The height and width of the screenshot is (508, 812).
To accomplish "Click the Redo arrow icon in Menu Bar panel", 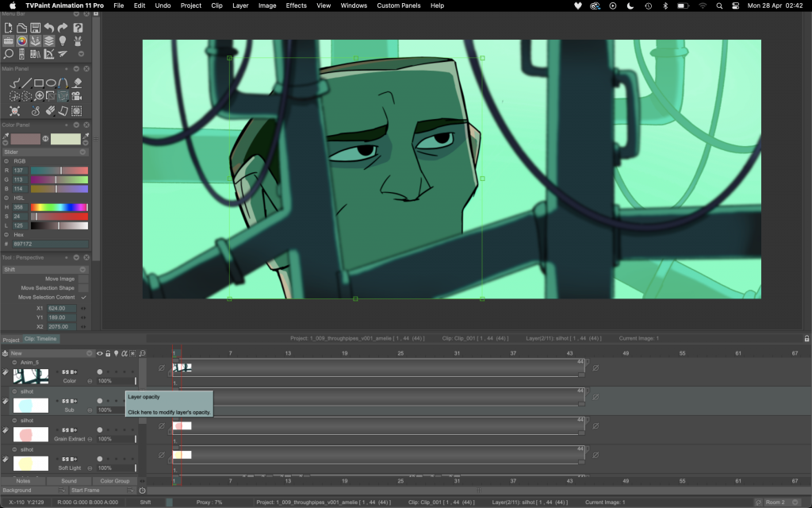I will (63, 28).
